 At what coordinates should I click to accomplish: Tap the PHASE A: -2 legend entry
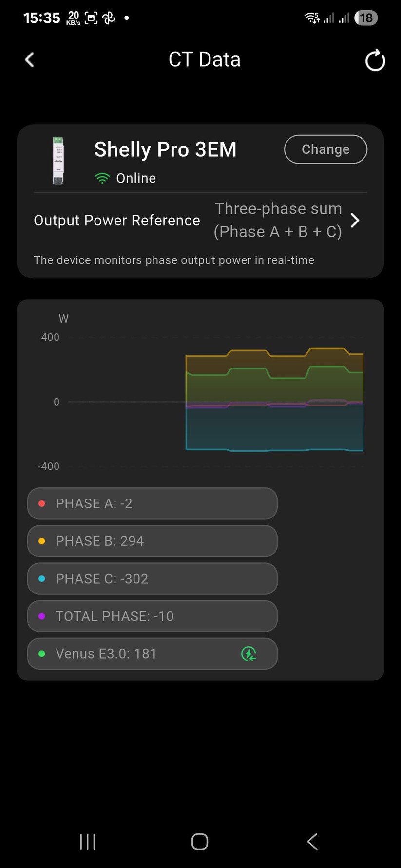point(152,503)
